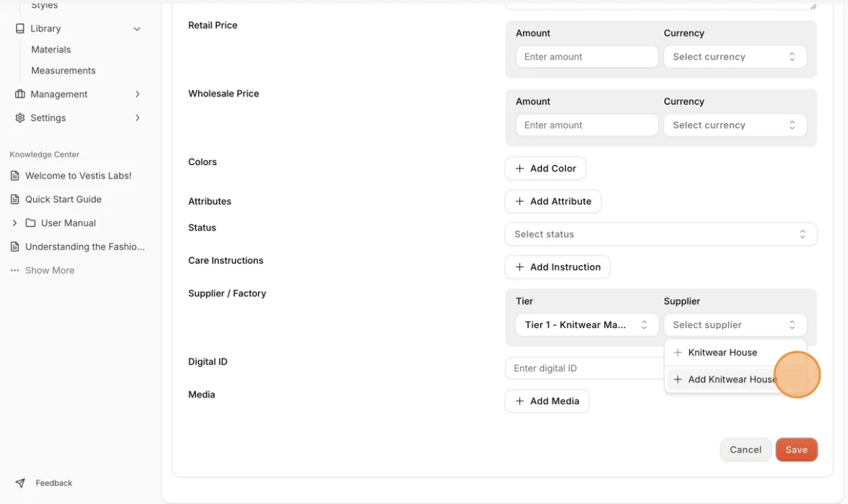Open Welcome to Vestis Labs! document
Viewport: 848px width, 504px height.
(x=78, y=176)
